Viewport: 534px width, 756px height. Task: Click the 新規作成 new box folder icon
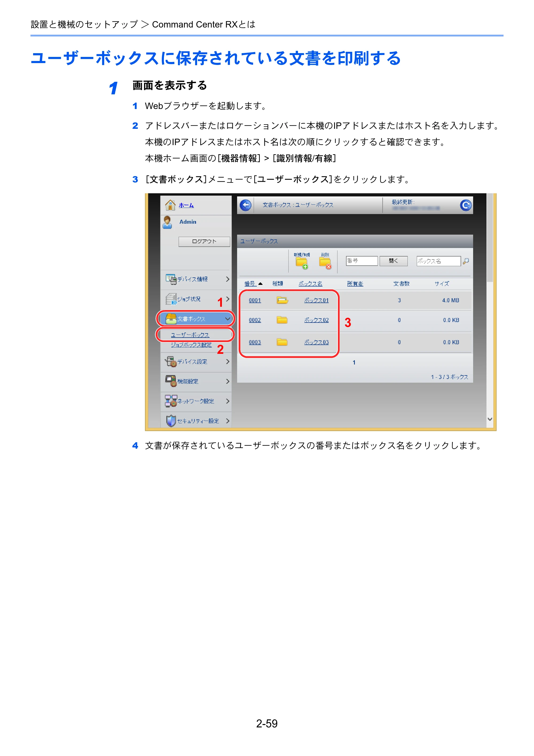302,263
